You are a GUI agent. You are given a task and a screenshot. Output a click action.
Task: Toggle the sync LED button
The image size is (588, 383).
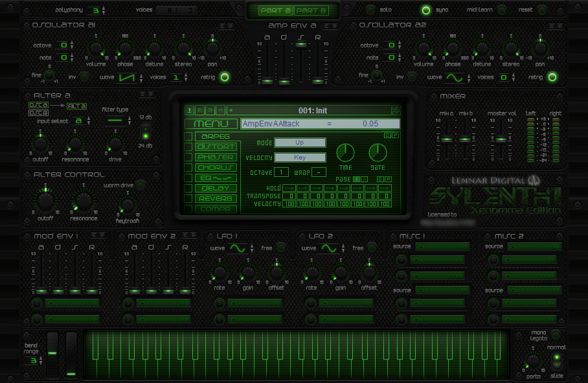point(426,10)
